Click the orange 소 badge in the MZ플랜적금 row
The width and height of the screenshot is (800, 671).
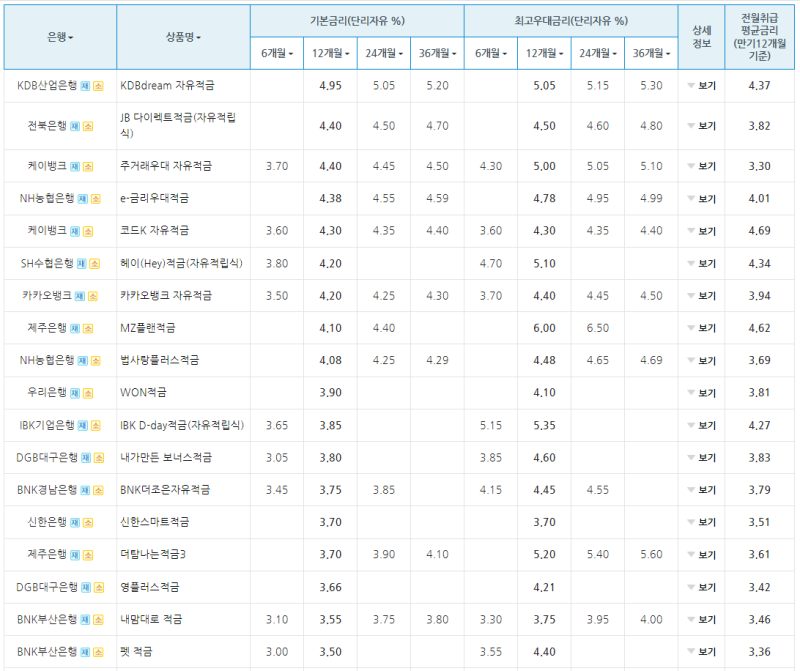pos(88,329)
